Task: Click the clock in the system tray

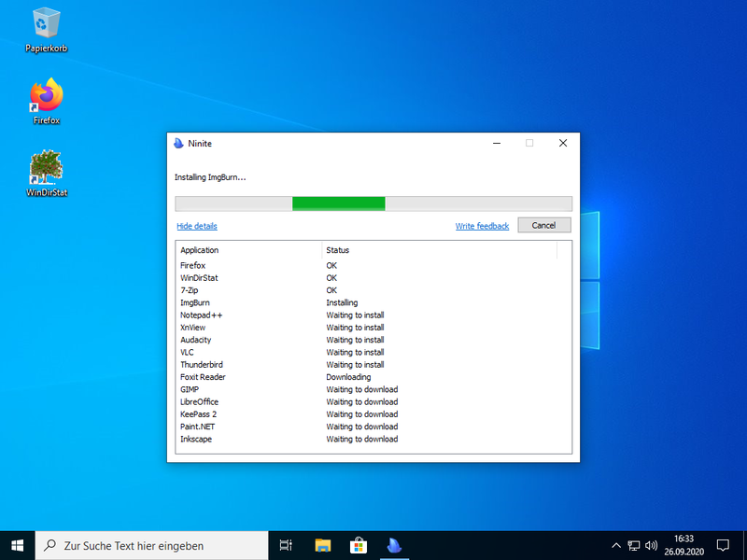Action: [684, 544]
